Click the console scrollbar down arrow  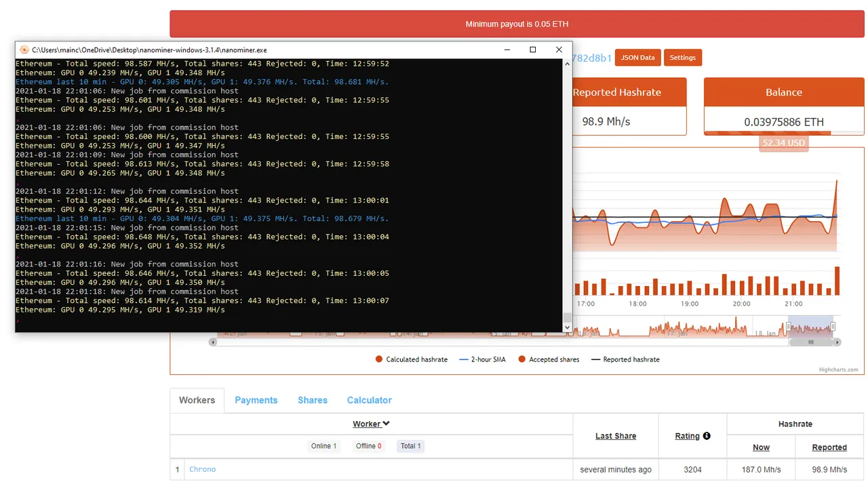(568, 327)
